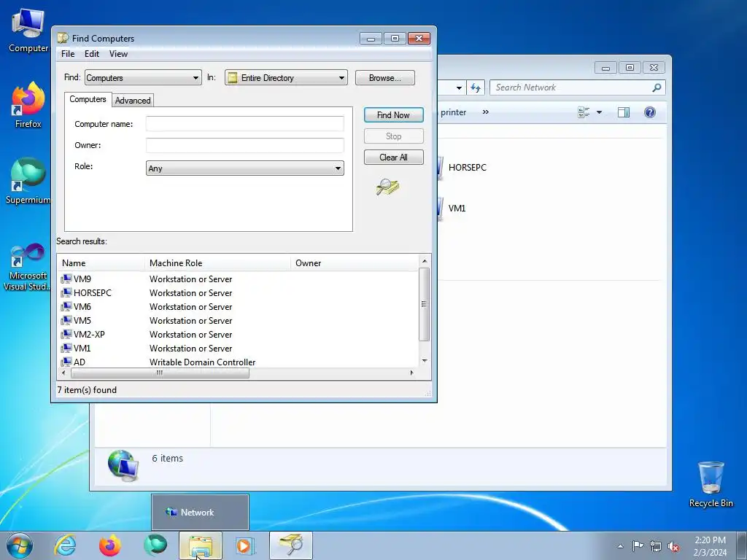Click the Browse... button
Screen dimensions: 747x560
click(385, 77)
